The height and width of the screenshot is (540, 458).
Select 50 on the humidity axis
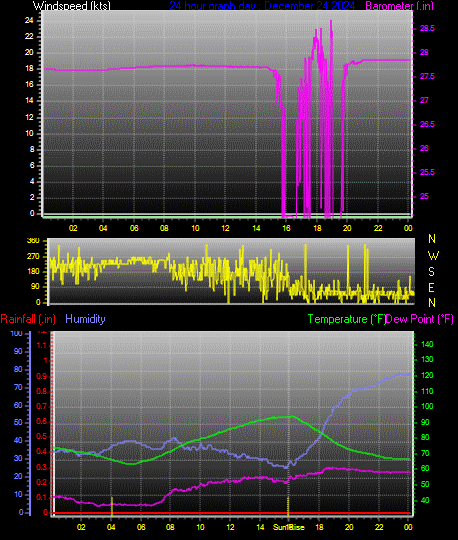(x=18, y=422)
